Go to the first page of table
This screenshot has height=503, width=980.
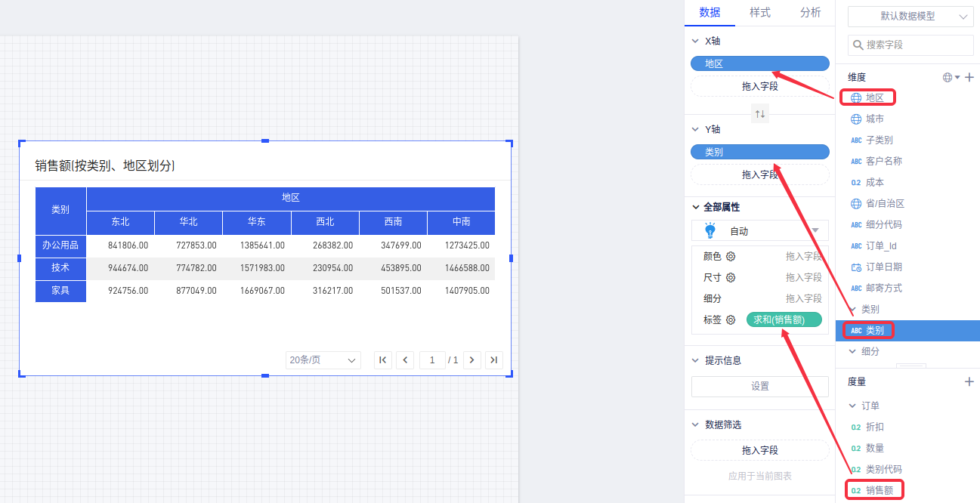click(383, 360)
